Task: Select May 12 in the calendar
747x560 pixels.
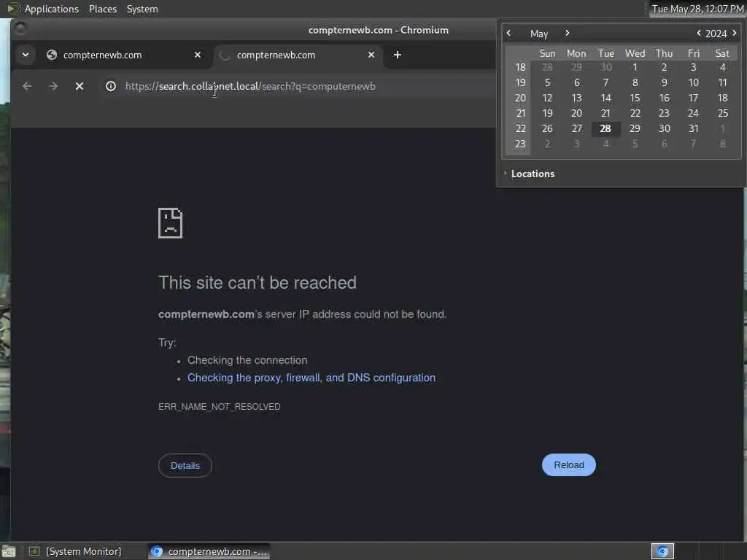Action: (x=547, y=98)
